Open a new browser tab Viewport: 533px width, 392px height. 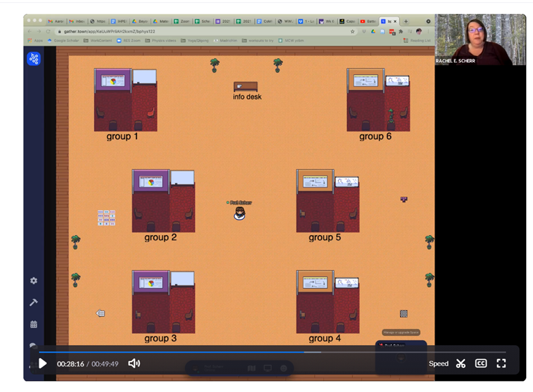pos(406,21)
